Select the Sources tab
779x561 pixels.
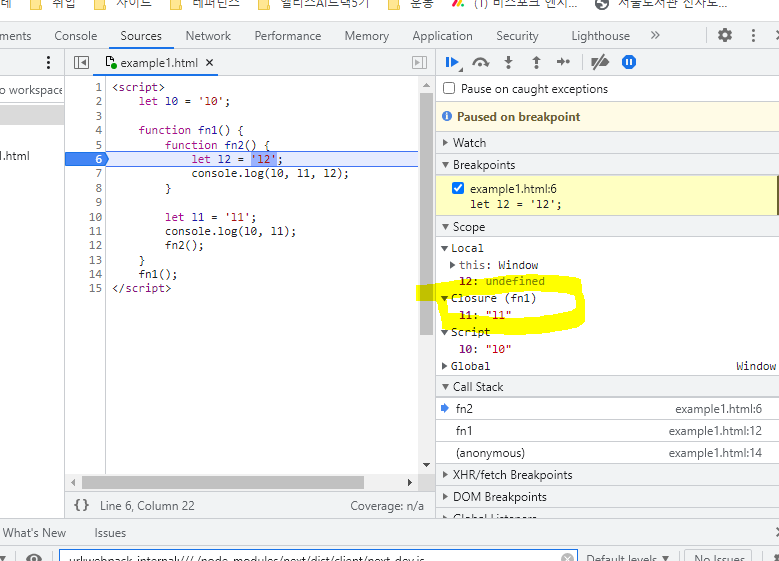click(x=141, y=36)
